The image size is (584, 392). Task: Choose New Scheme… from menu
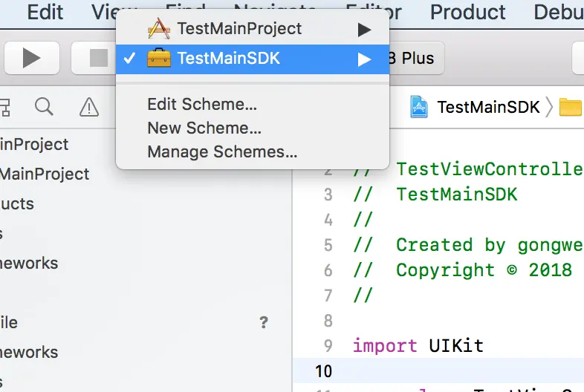point(204,128)
